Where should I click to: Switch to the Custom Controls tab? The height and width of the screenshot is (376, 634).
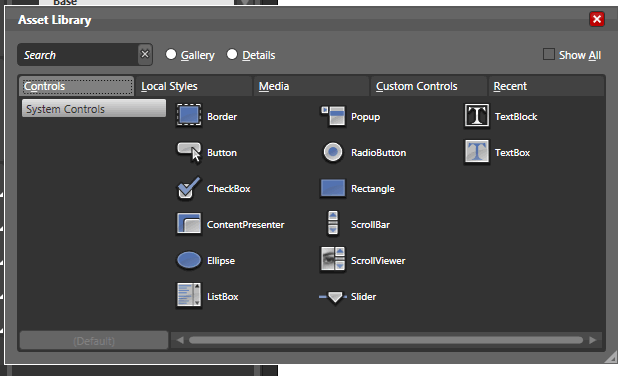(429, 86)
